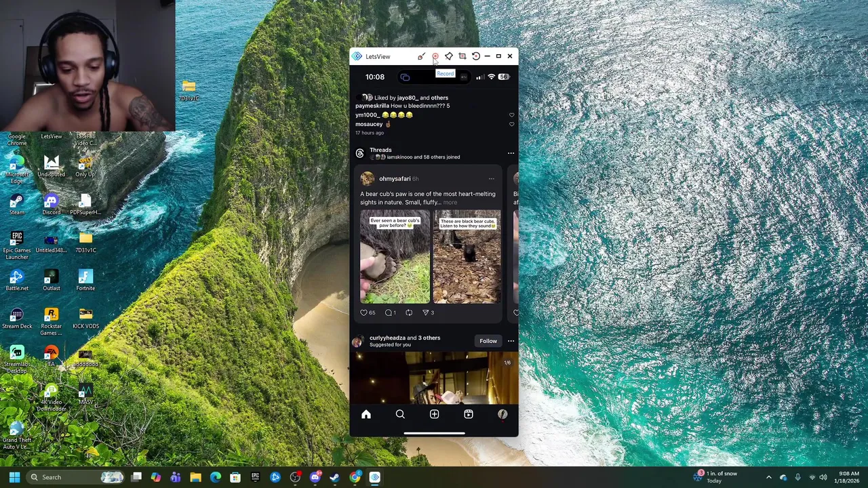Open the snow weather widget
This screenshot has width=868, height=488.
[715, 477]
